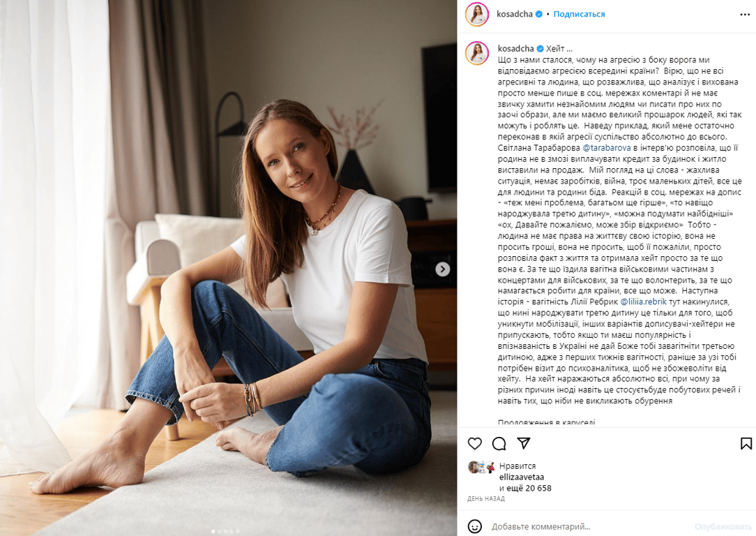The image size is (756, 536).
Task: Click the Опубликовать post comment button
Action: coord(723,526)
